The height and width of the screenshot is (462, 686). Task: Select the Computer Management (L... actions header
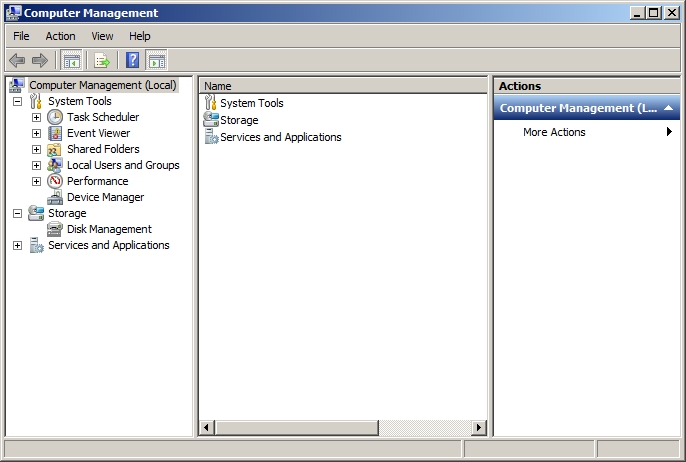tap(587, 108)
